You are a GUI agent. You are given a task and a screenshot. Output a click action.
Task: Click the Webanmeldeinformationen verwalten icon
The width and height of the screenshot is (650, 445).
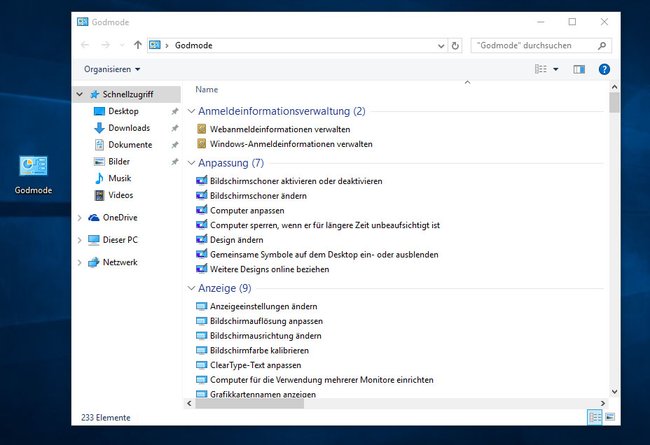pos(201,129)
